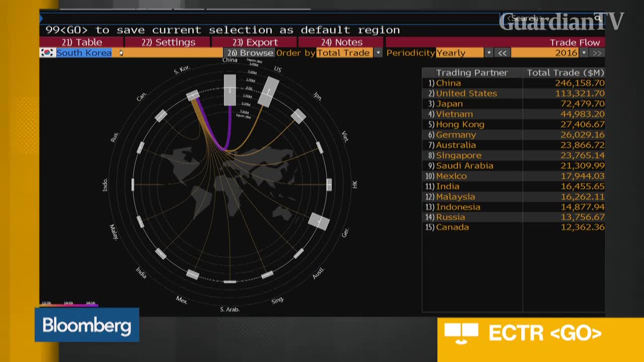
Task: Click the 26) Browse button
Action: pyautogui.click(x=249, y=53)
